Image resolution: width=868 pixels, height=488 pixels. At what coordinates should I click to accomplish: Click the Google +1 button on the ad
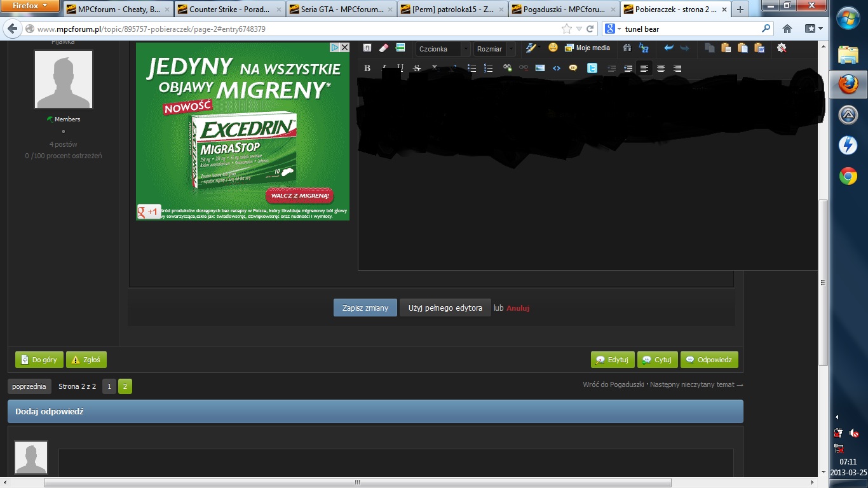click(x=149, y=212)
